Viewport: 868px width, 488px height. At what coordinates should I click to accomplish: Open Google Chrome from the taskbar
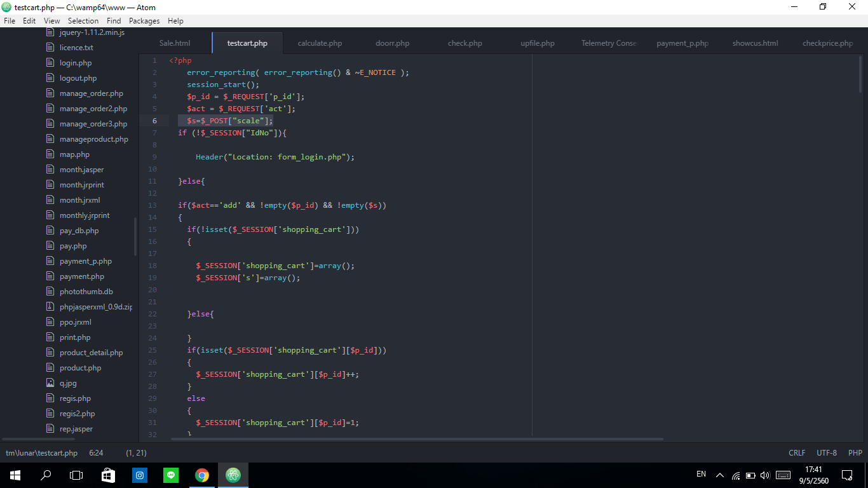(202, 475)
